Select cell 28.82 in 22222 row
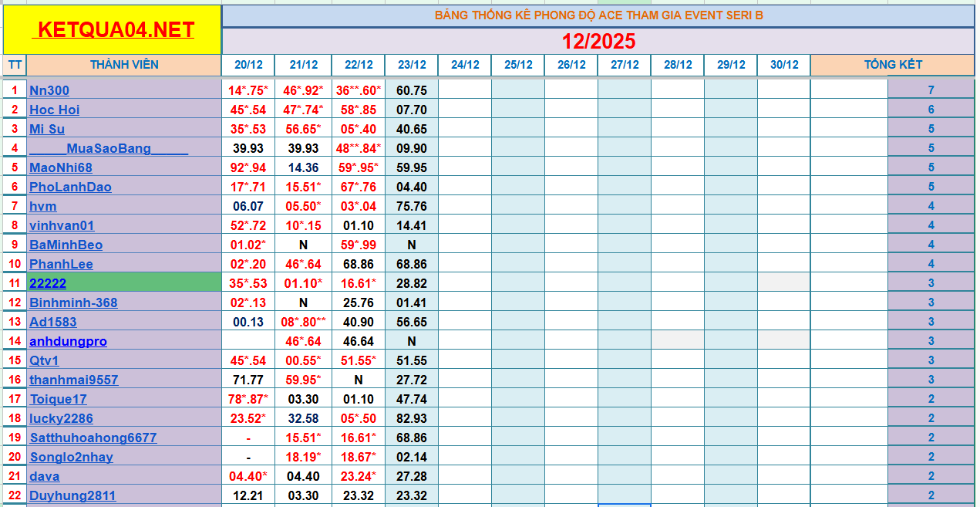 [412, 283]
